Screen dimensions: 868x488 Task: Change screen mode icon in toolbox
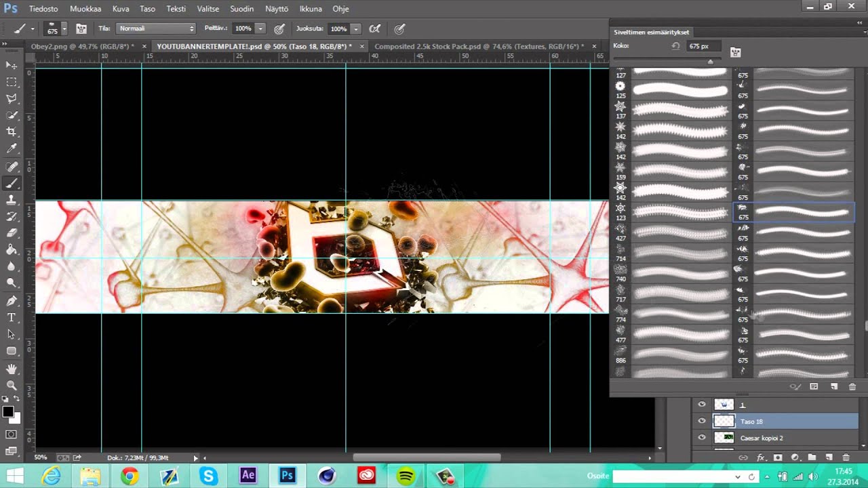[x=12, y=450]
